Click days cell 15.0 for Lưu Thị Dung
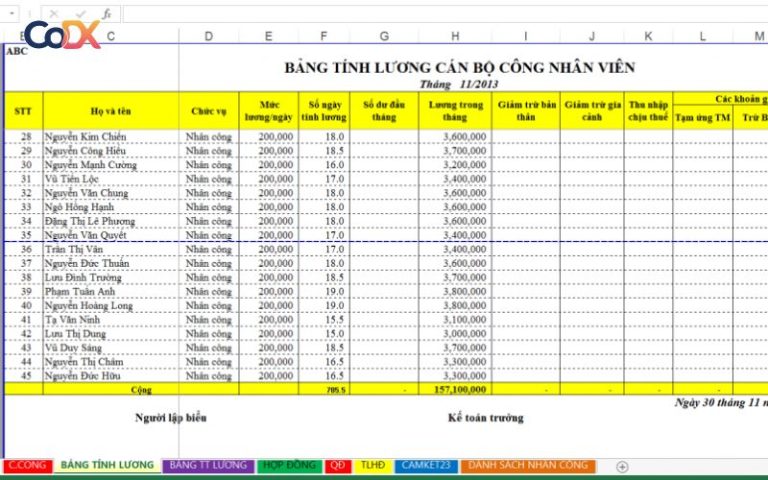 [x=324, y=334]
